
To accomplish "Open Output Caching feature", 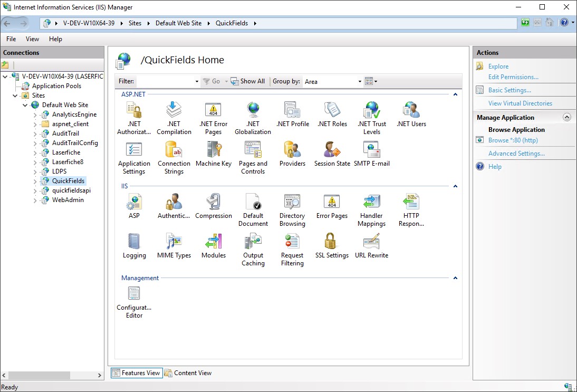I will coord(253,250).
